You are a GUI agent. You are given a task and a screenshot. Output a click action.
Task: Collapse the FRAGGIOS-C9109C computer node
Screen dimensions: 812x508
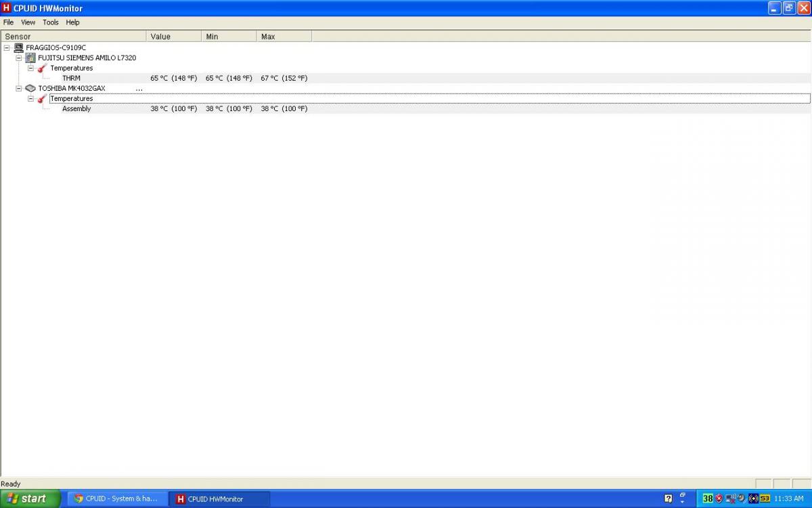point(7,47)
